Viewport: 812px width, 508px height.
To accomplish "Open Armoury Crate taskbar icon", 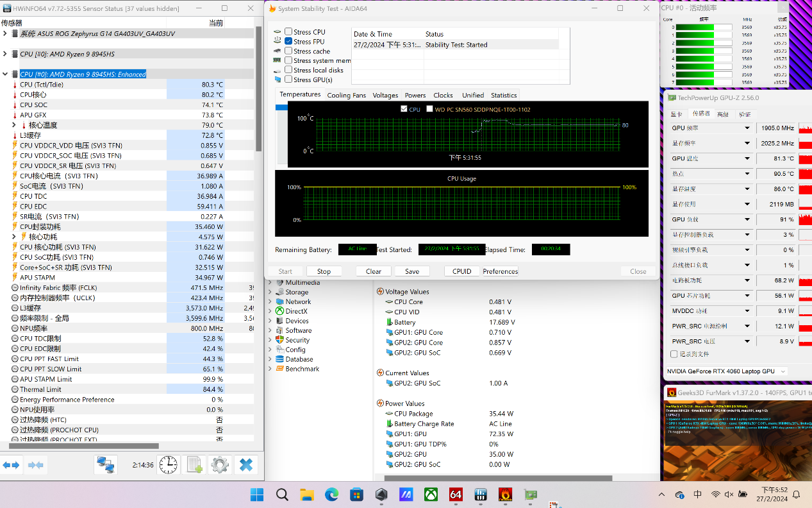I will pyautogui.click(x=381, y=495).
